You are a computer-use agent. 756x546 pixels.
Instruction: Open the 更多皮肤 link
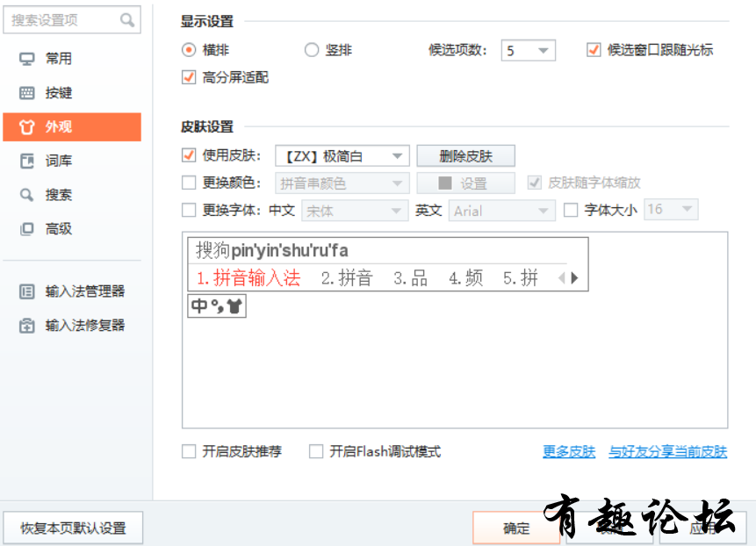tap(569, 451)
